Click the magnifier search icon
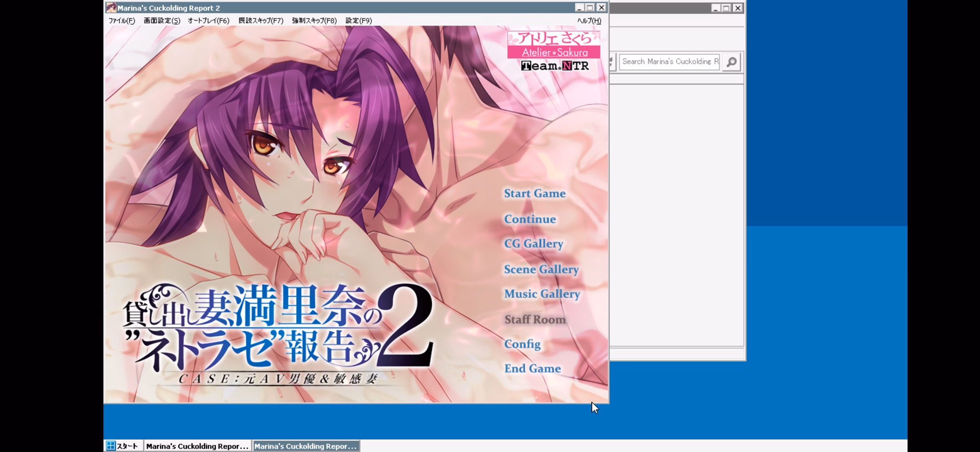The image size is (980, 452). click(731, 62)
